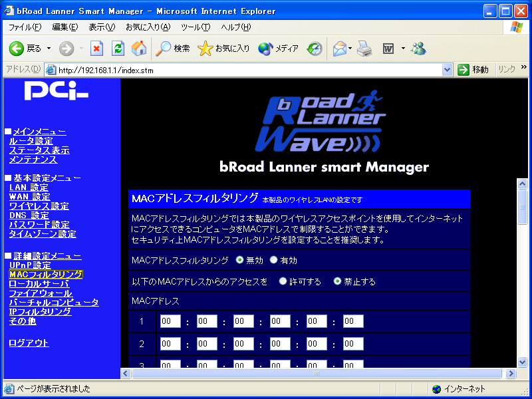The image size is (532, 399).
Task: Open the Back button history dropdown arrow
Action: click(49, 49)
